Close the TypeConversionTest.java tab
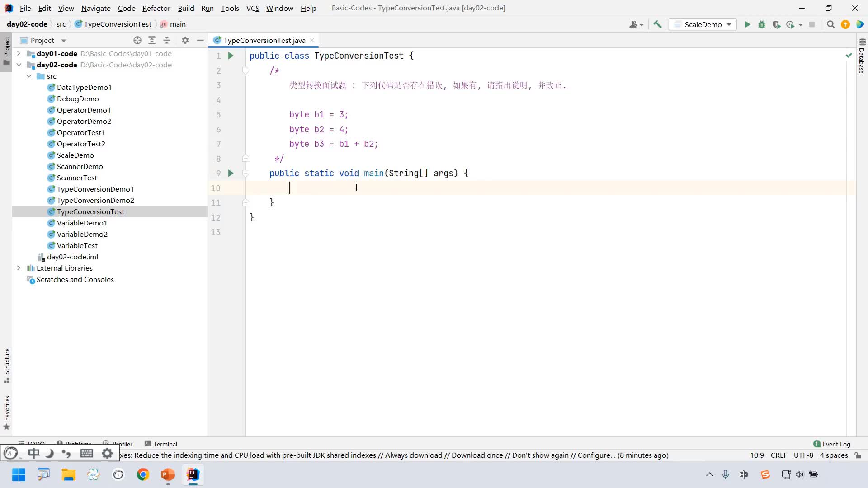 tap(312, 40)
